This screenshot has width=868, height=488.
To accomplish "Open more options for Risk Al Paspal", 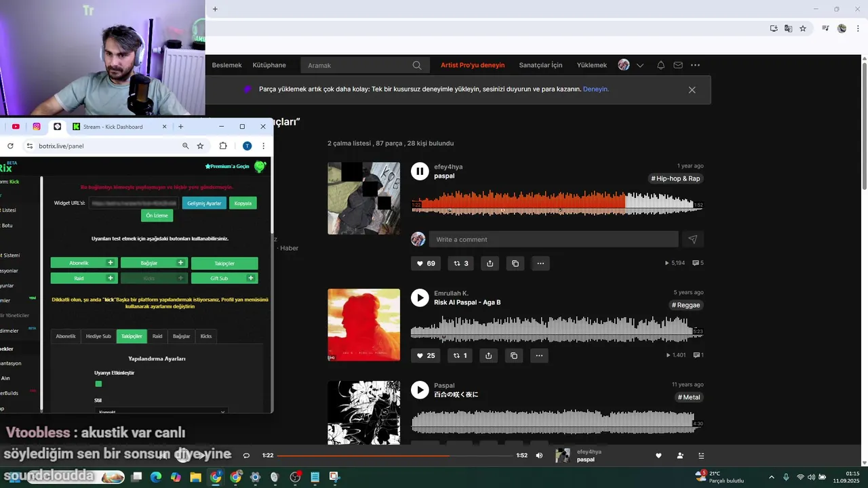I will (x=539, y=355).
